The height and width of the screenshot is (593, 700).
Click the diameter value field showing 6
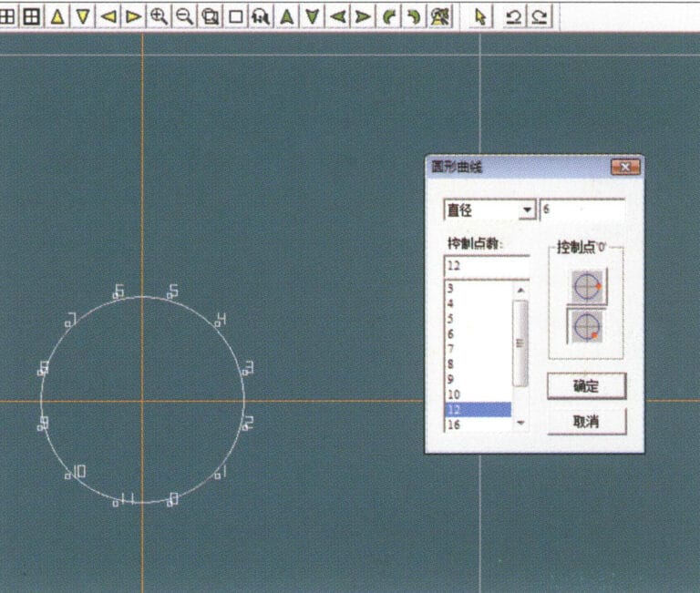582,210
